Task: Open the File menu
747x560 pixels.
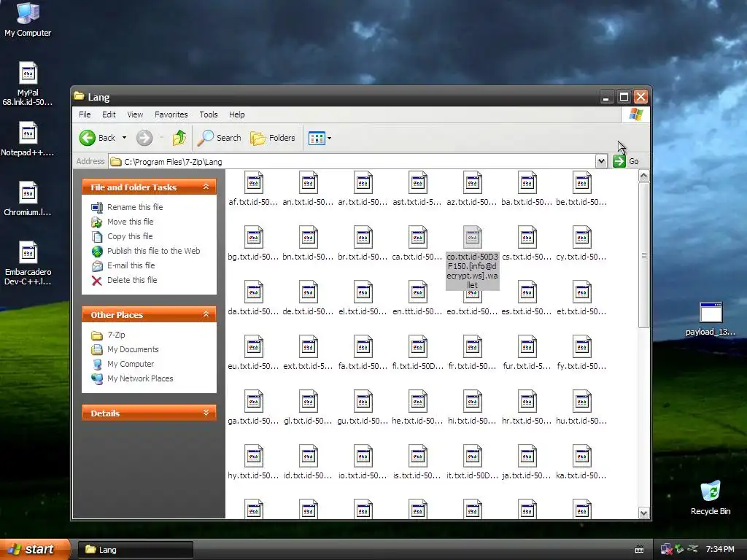Action: [85, 114]
